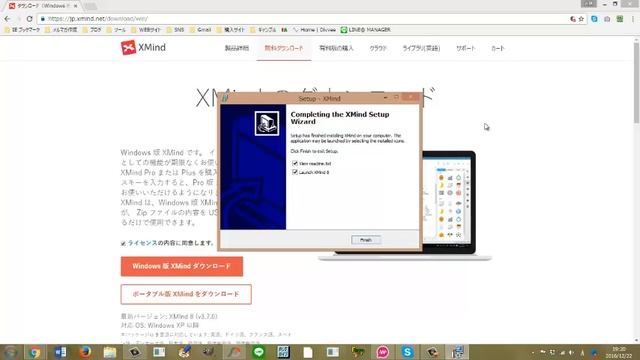Open the 有料版の購入 navigation item
The width and height of the screenshot is (640, 360).
click(336, 48)
